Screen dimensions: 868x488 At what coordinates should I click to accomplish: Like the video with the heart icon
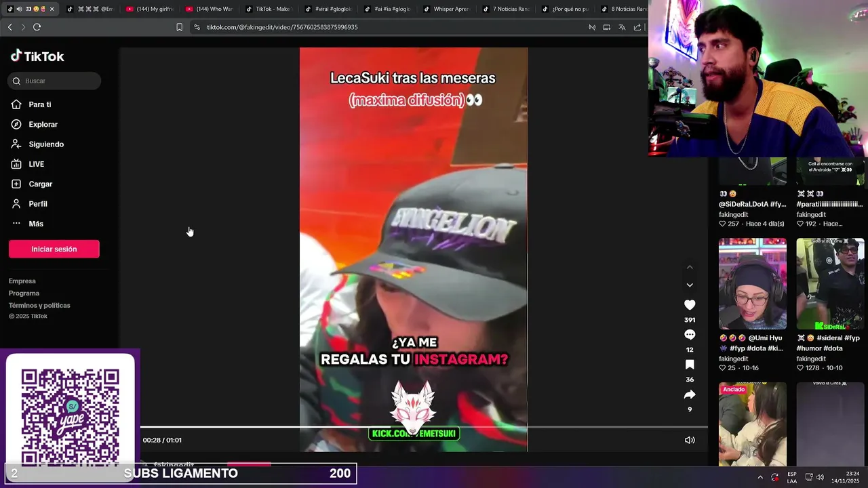pyautogui.click(x=690, y=305)
